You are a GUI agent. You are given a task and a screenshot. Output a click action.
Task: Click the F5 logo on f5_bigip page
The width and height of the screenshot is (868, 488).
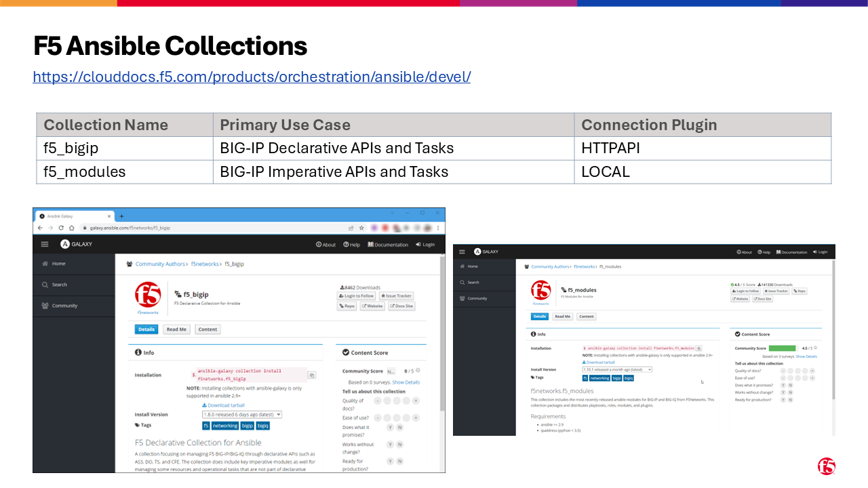(x=148, y=296)
